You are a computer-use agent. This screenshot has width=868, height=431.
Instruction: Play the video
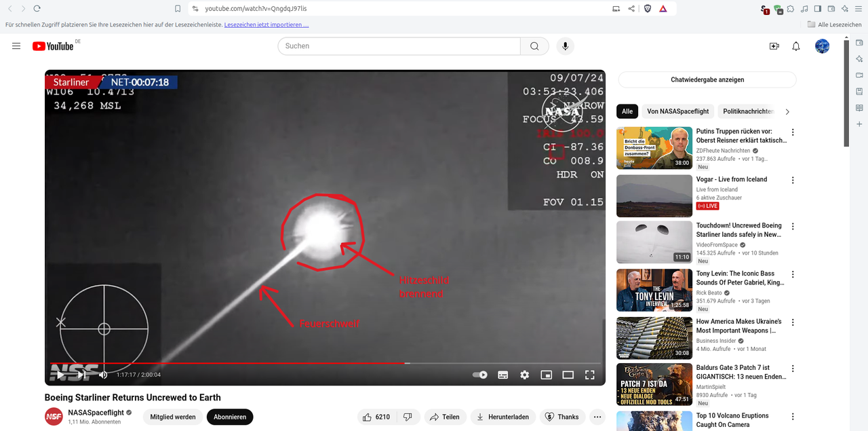tap(60, 375)
